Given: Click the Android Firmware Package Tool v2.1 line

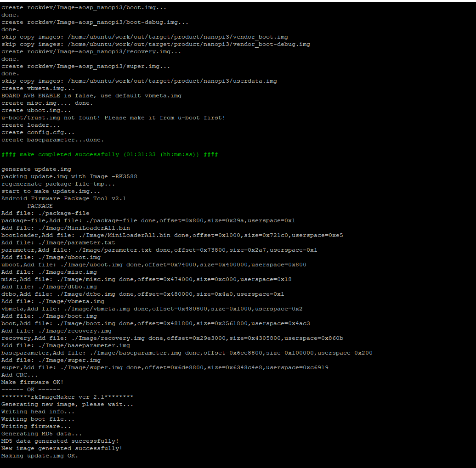Looking at the screenshot, I should 63,198.
